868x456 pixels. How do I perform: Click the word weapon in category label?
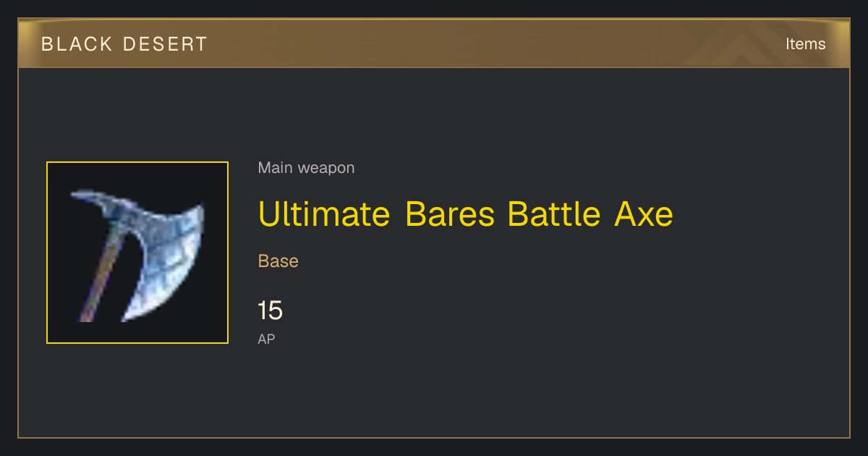point(326,168)
